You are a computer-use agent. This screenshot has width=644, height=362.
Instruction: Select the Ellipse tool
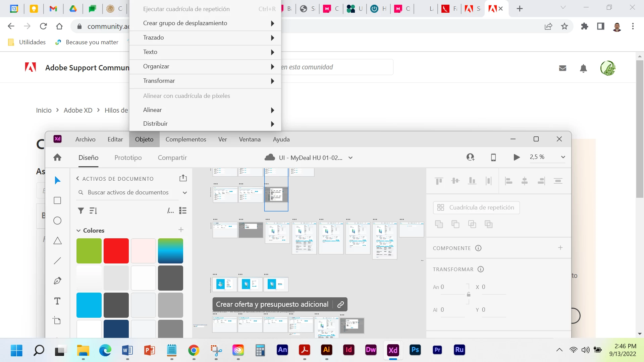(x=57, y=221)
